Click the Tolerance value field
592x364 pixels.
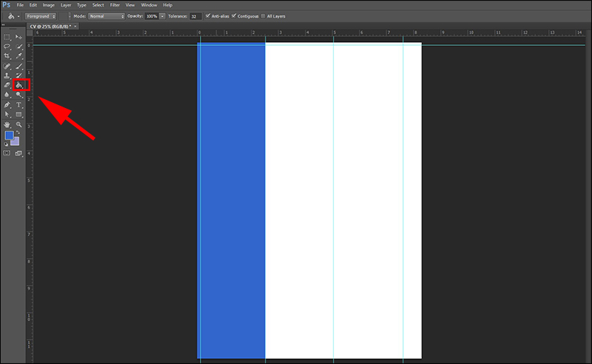(195, 16)
